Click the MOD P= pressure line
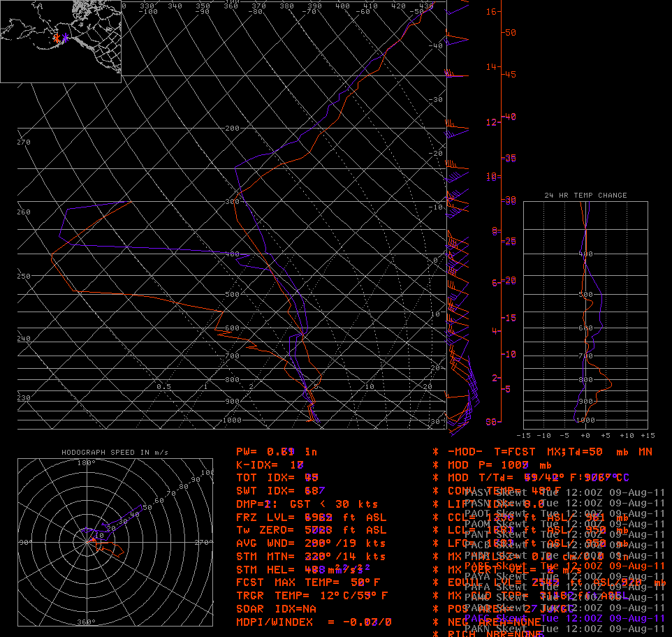 [499, 465]
